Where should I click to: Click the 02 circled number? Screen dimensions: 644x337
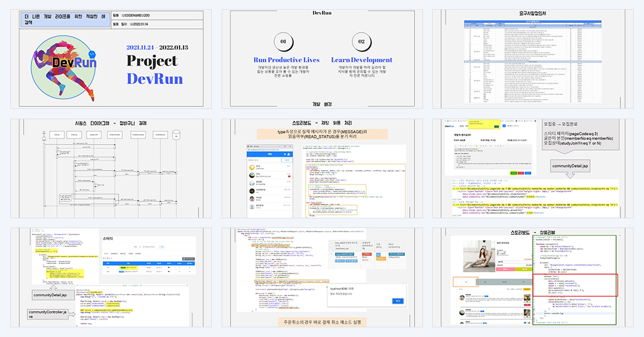pyautogui.click(x=361, y=42)
